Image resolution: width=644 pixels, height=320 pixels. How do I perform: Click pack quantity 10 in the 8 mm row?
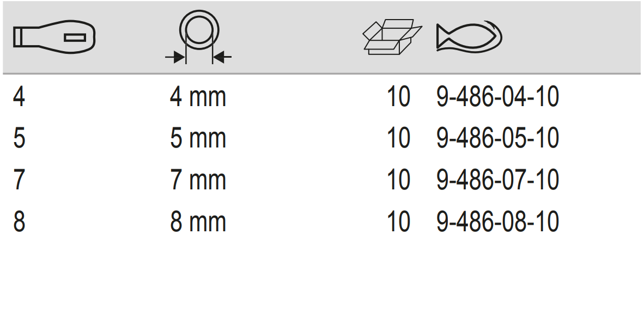tap(398, 222)
